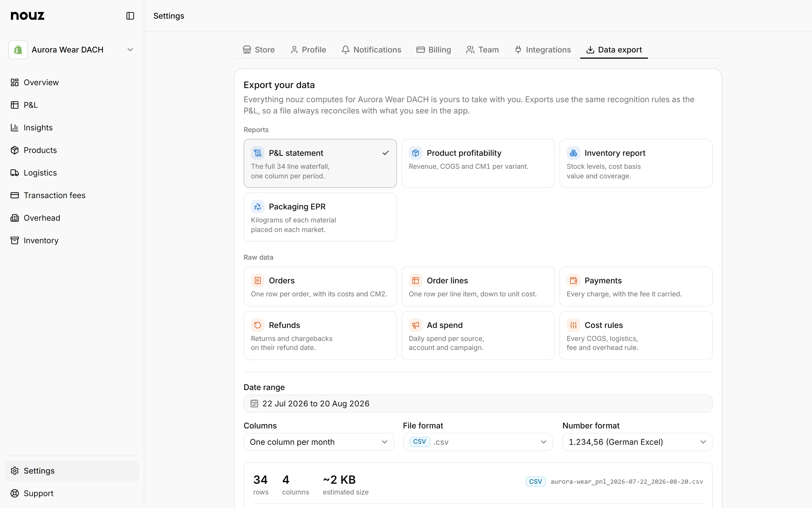Screen dimensions: 812x508
Task: Open the File format dropdown
Action: tap(478, 442)
